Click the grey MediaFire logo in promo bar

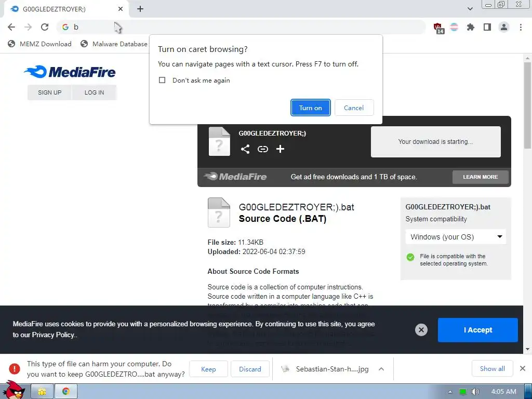coord(235,177)
